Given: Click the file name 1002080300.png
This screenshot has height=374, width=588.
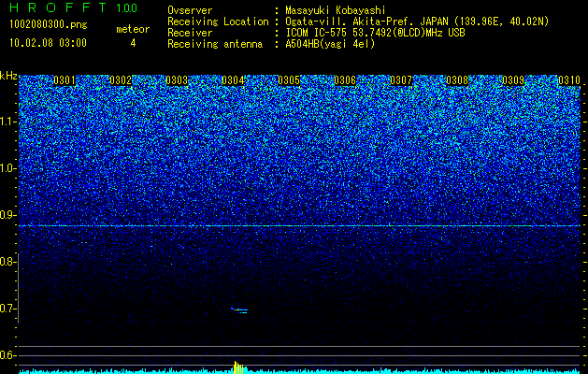Looking at the screenshot, I should click(x=48, y=25).
